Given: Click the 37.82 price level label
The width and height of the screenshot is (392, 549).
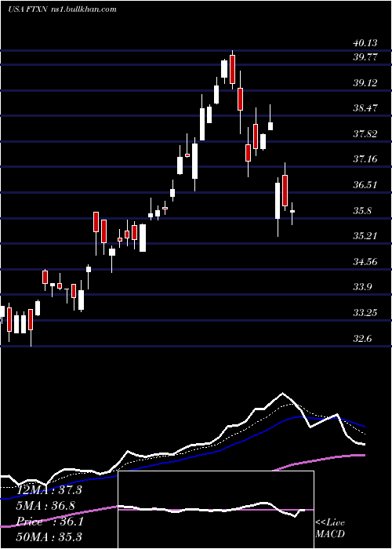Looking at the screenshot, I should (x=365, y=134).
